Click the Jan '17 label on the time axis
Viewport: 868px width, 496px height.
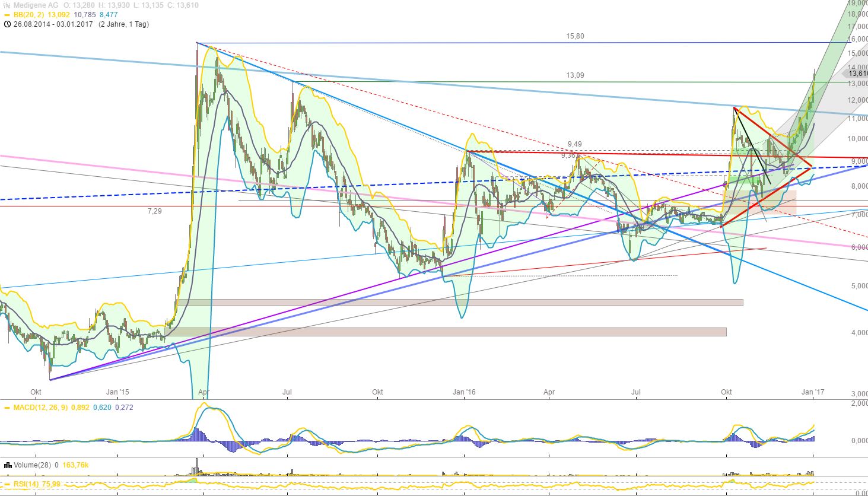813,392
